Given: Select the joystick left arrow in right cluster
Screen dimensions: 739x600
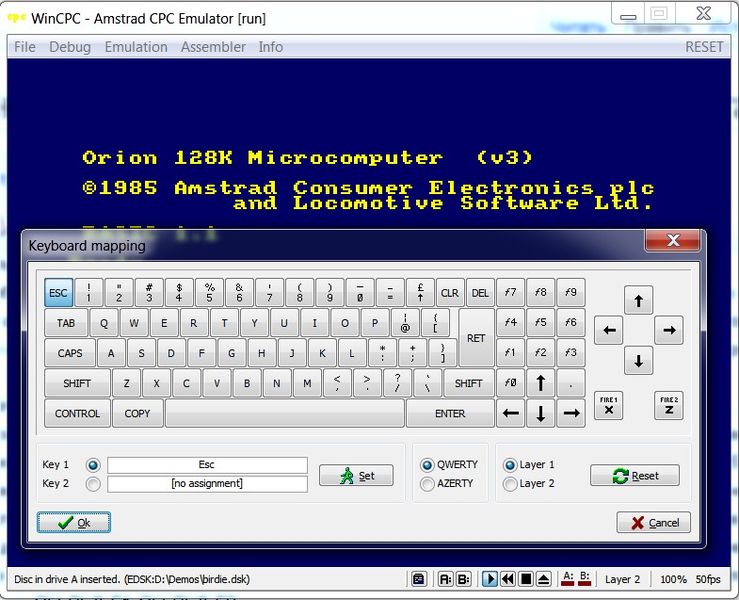Looking at the screenshot, I should click(608, 330).
